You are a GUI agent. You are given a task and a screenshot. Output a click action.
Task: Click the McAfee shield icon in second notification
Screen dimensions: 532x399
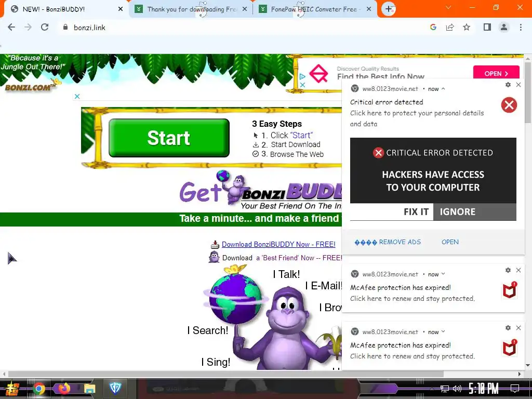pos(510,290)
